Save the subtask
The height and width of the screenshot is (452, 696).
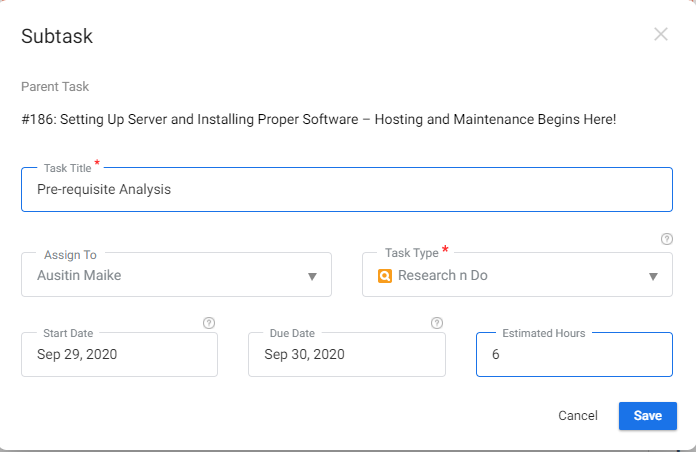point(647,416)
